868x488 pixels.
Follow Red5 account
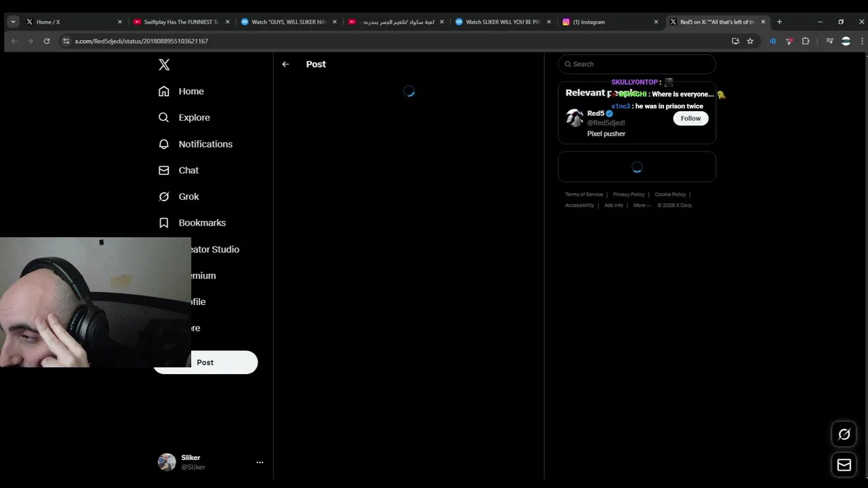click(x=690, y=118)
